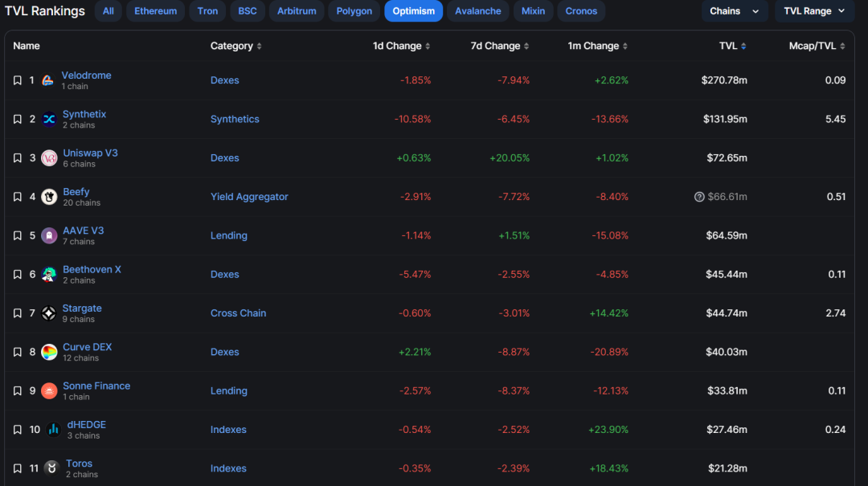Open the Toros protocol link
The width and height of the screenshot is (868, 486).
click(x=79, y=464)
